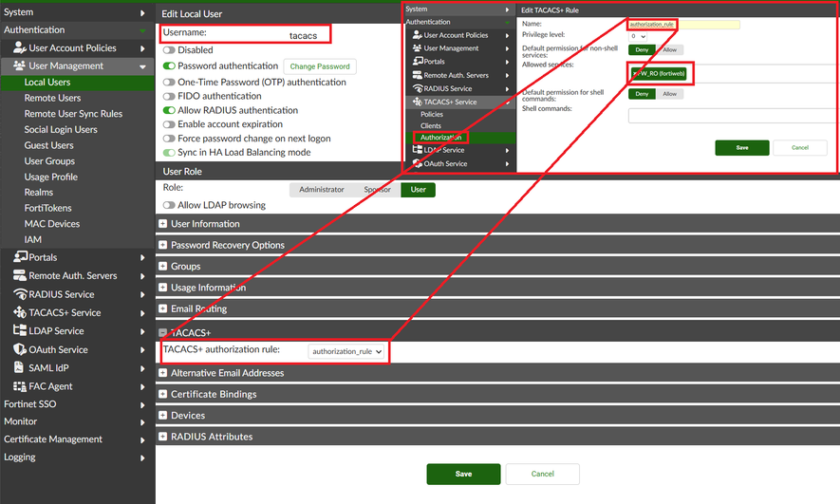
Task: Enable account expiration toggle
Action: (169, 124)
